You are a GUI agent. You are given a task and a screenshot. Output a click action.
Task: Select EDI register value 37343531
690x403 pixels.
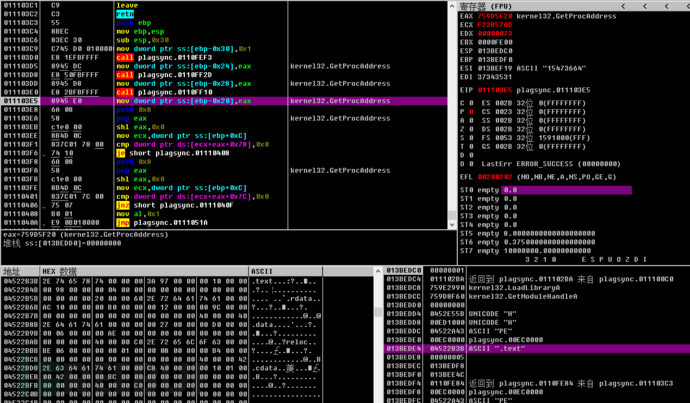click(x=495, y=77)
